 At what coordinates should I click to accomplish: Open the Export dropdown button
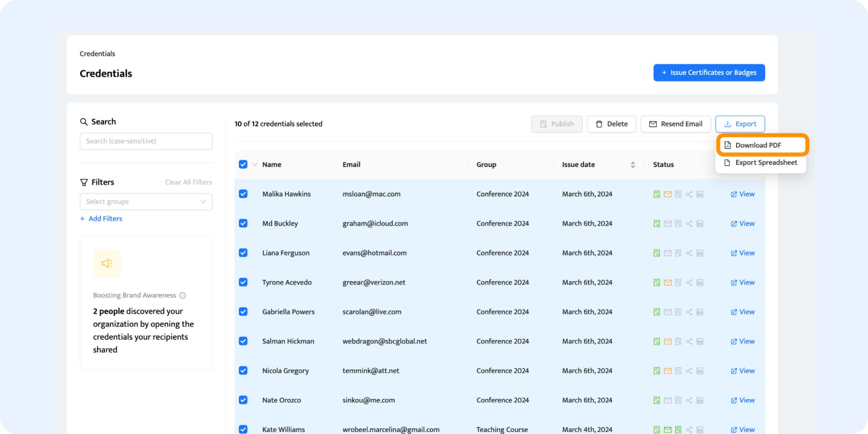(x=740, y=124)
